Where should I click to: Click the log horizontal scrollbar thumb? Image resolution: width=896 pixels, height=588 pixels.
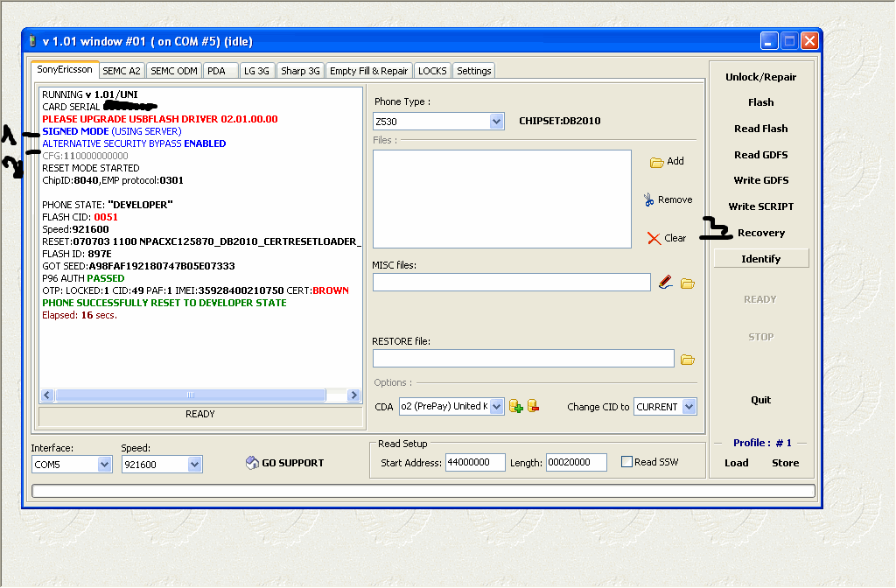point(190,395)
